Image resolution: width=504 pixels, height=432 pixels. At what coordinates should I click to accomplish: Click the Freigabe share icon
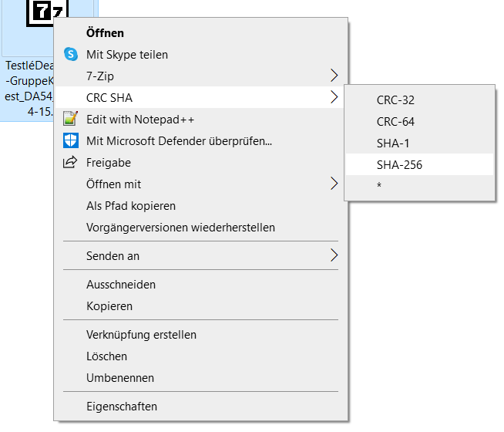click(70, 162)
